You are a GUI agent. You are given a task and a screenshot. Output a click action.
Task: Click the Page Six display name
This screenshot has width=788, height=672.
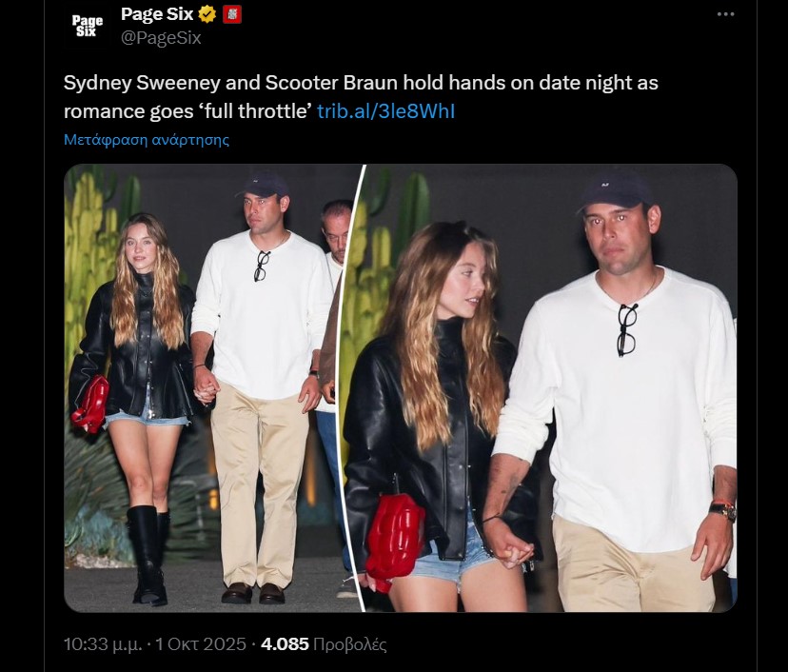point(157,14)
